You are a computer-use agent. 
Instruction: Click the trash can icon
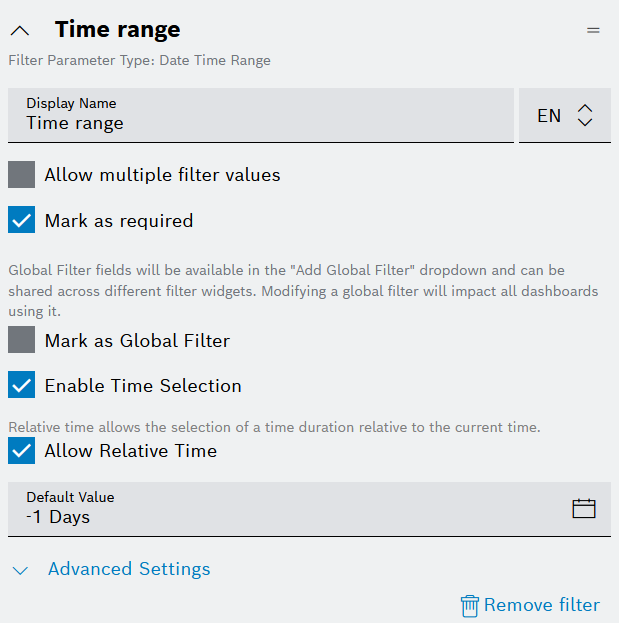pos(469,606)
